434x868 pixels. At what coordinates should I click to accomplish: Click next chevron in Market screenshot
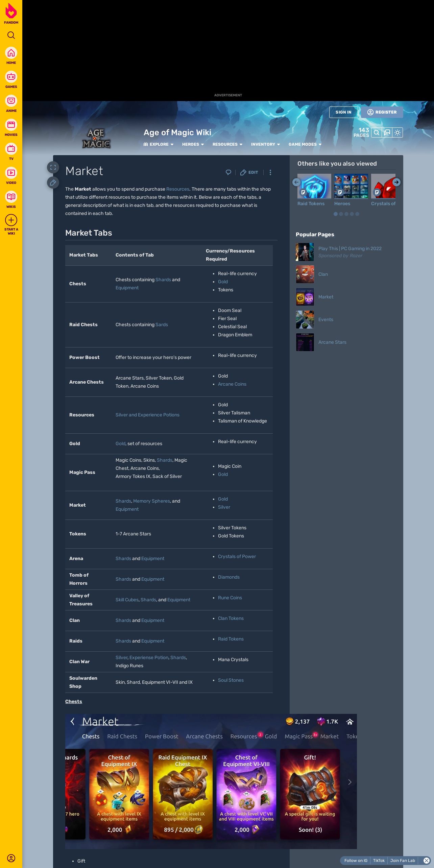pos(350,782)
